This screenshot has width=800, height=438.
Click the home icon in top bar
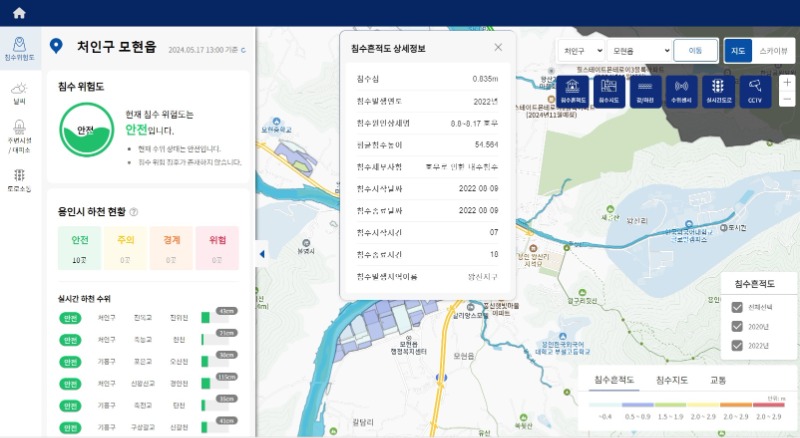[19, 13]
